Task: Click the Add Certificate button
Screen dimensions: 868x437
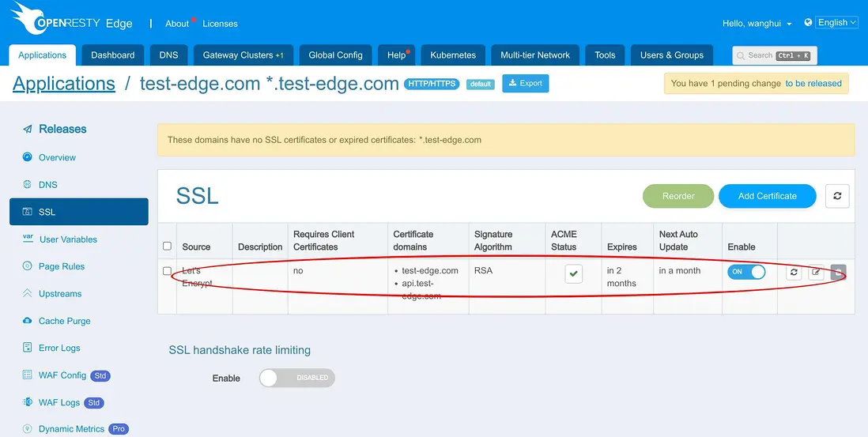Action: coord(768,196)
